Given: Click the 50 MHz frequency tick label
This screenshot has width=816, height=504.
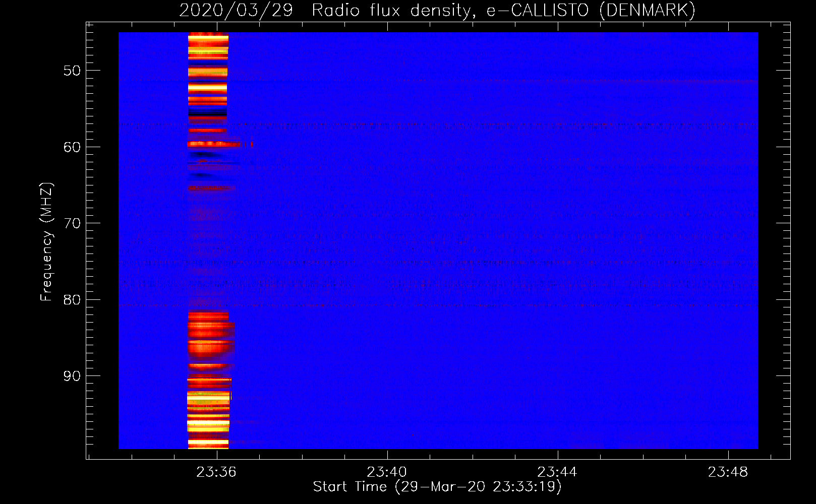Looking at the screenshot, I should click(x=72, y=71).
